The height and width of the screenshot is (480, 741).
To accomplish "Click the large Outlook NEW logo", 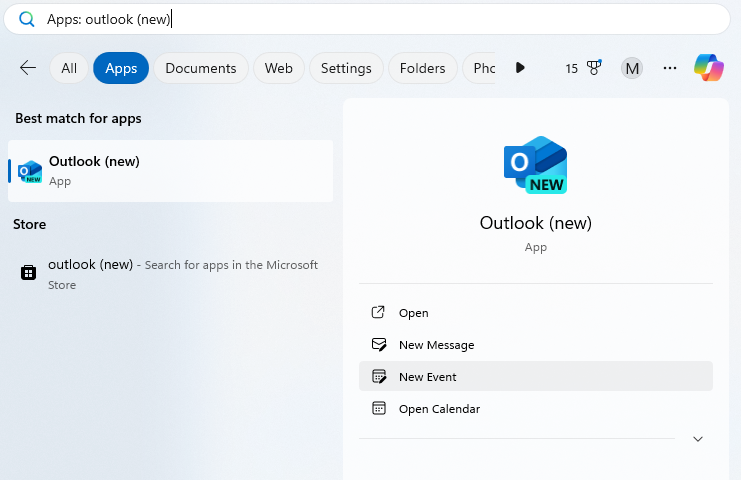I will pyautogui.click(x=535, y=165).
